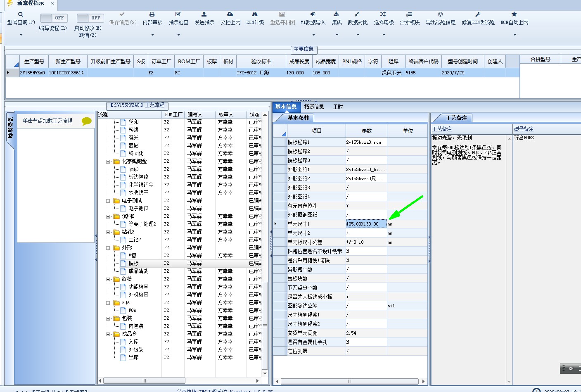Screen dimensions: 581x392
Task: Toggle the 编写流程 OFF switch
Action: pos(54,18)
